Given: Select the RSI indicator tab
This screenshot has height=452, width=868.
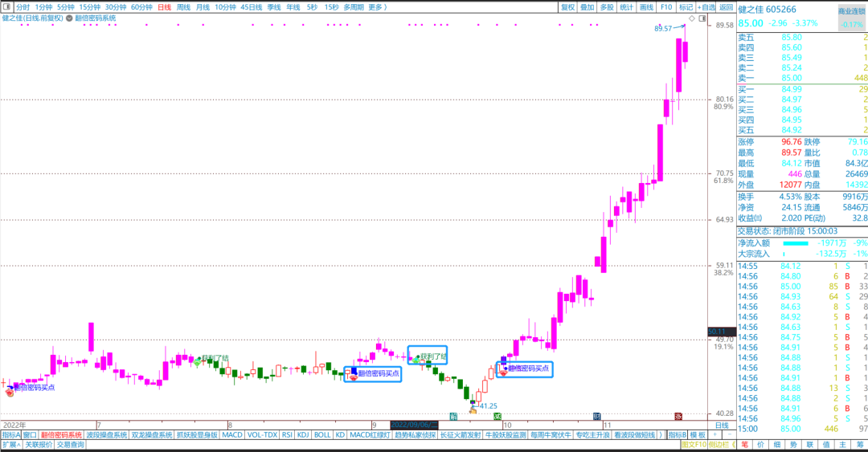Looking at the screenshot, I should tap(287, 435).
